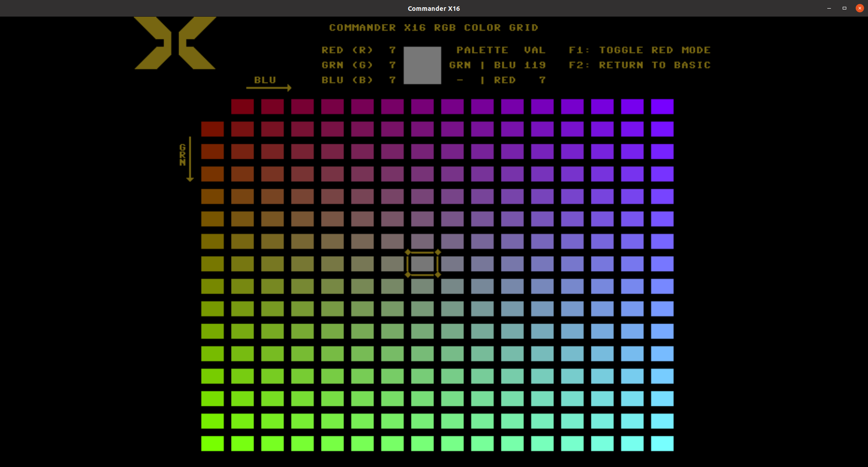Select the teal swatch, green 11 blue 11
The width and height of the screenshot is (868, 467).
coord(542,354)
